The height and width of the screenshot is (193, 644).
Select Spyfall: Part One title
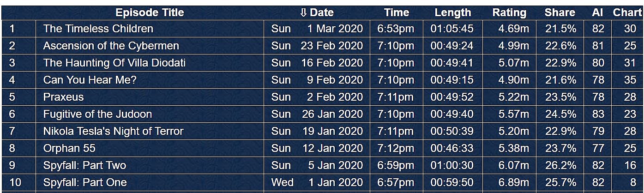85,182
